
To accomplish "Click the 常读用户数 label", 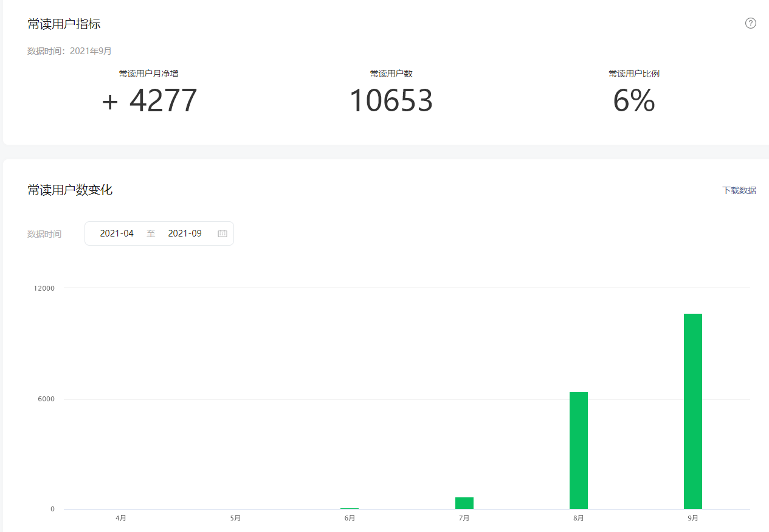I will [391, 74].
